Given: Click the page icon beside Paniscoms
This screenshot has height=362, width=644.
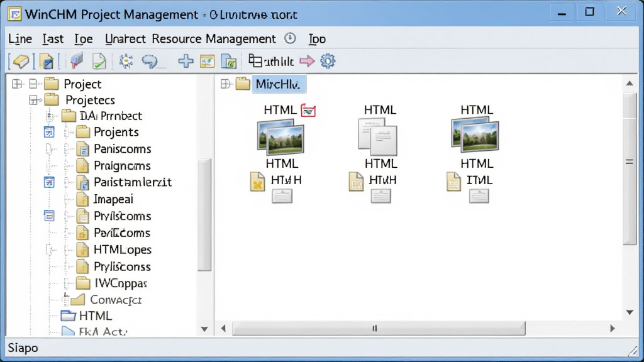Looking at the screenshot, I should click(82, 149).
